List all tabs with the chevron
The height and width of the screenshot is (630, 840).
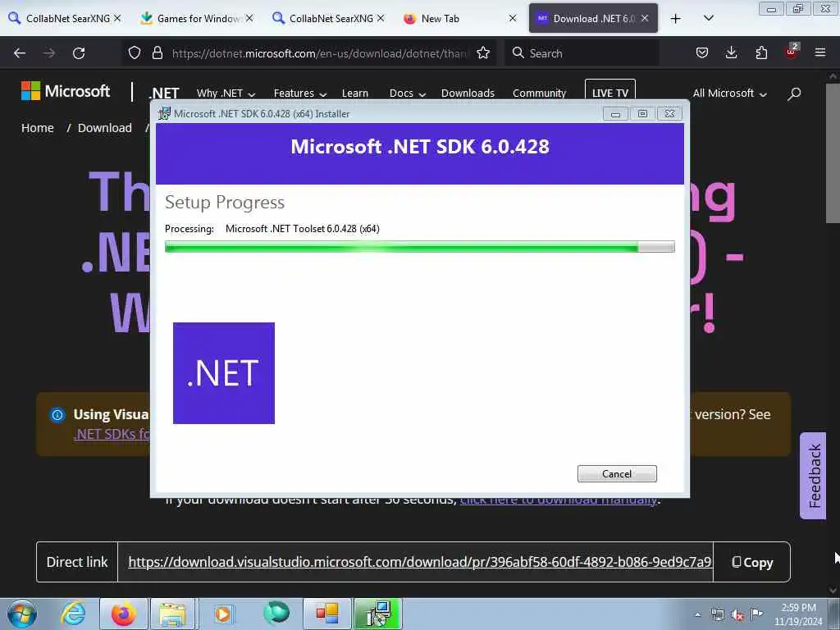pyautogui.click(x=708, y=19)
